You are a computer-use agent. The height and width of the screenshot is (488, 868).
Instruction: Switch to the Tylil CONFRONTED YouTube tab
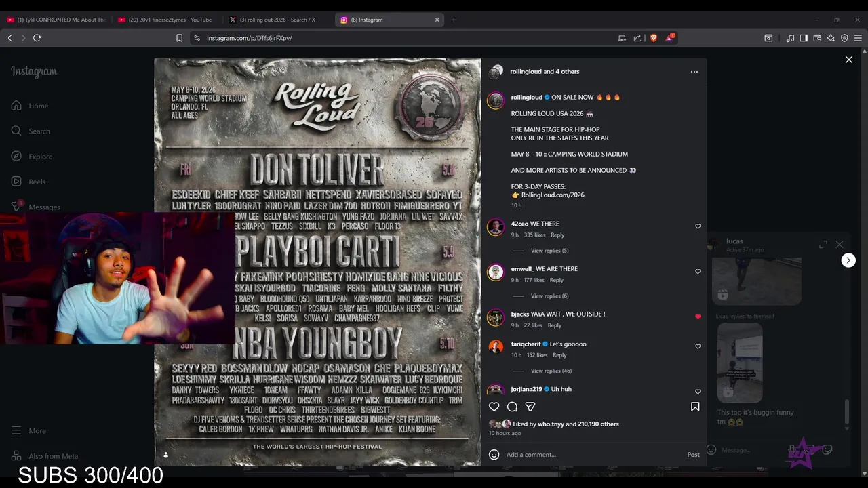[x=56, y=20]
